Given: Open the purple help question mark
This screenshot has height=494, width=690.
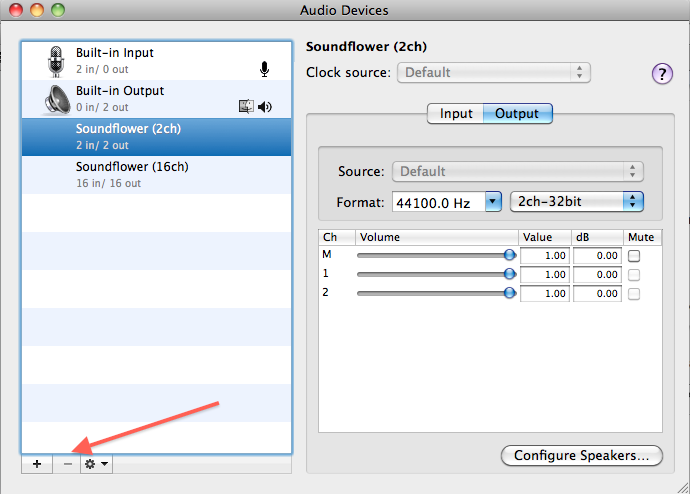Looking at the screenshot, I should [x=662, y=73].
